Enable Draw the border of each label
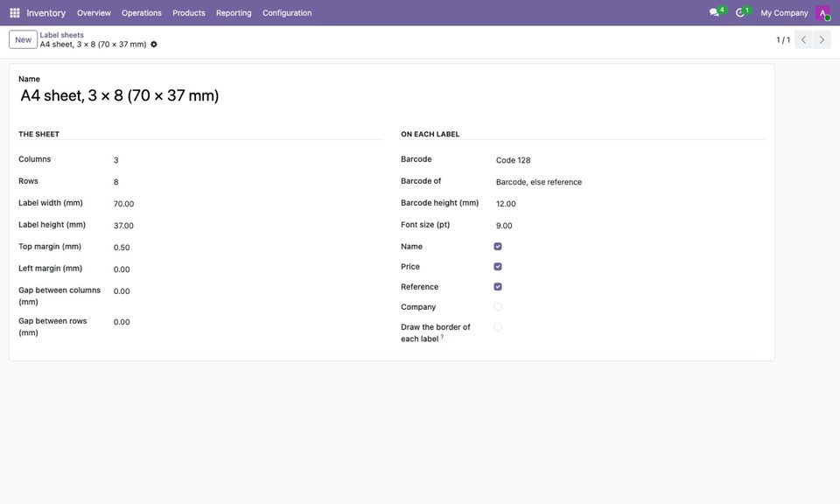Screen dimensions: 840x504 (498, 327)
